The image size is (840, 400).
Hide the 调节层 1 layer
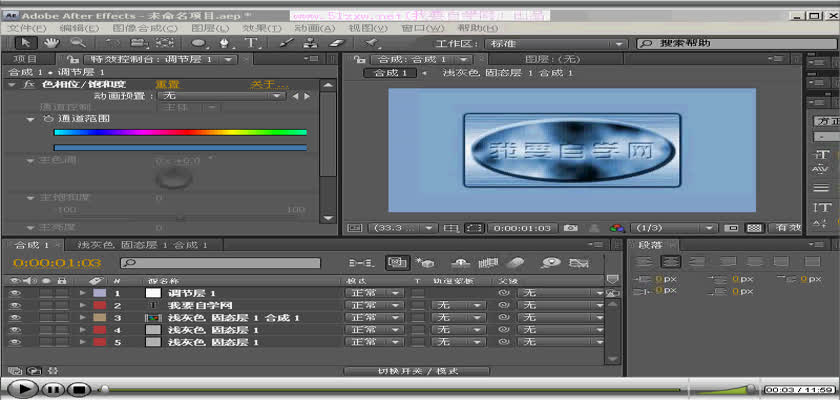(x=14, y=293)
